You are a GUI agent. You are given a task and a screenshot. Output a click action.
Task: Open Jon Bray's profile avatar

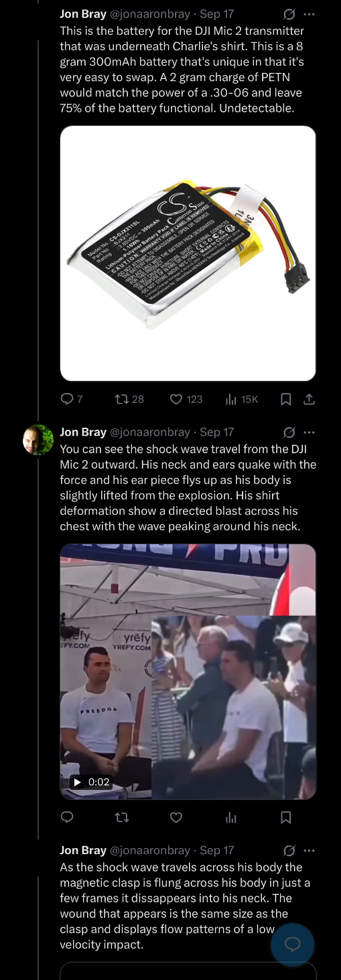(38, 440)
